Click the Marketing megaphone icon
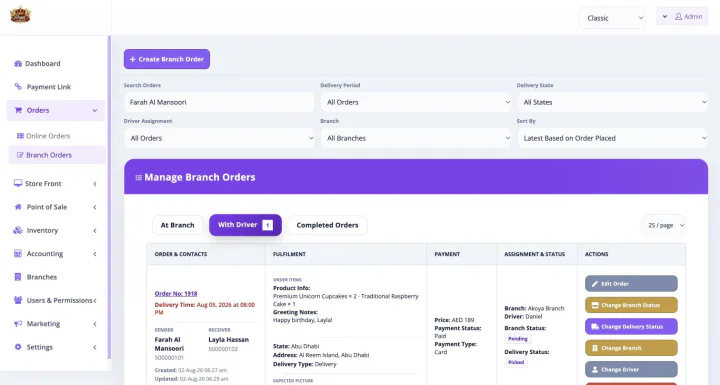720x385 pixels. click(18, 323)
